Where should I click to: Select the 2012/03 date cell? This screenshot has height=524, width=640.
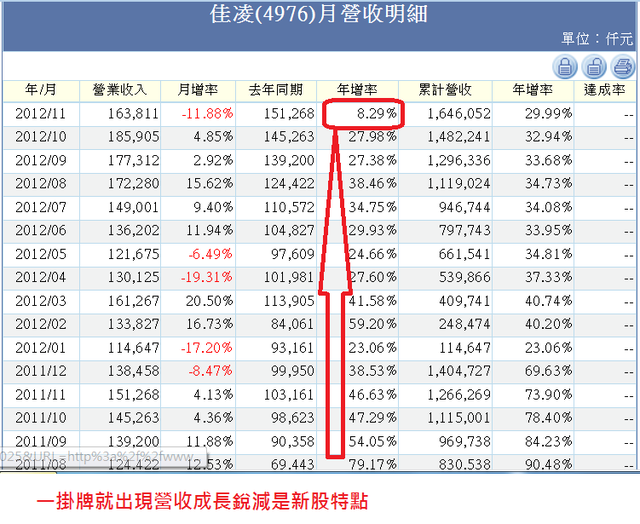[x=41, y=301]
